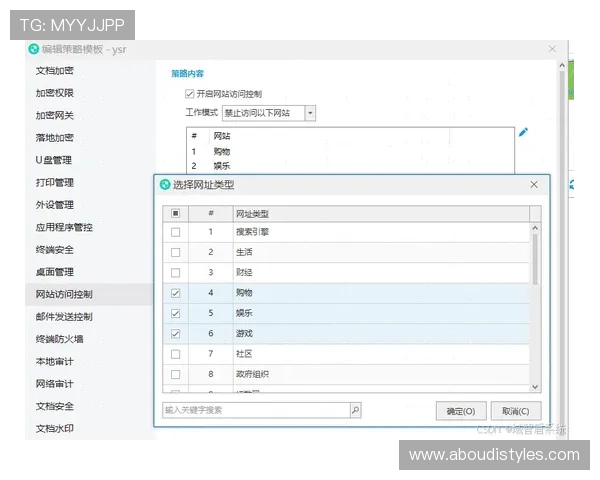Image resolution: width=600 pixels, height=480 pixels.
Task: Click the 取消(C) button
Action: tap(516, 411)
